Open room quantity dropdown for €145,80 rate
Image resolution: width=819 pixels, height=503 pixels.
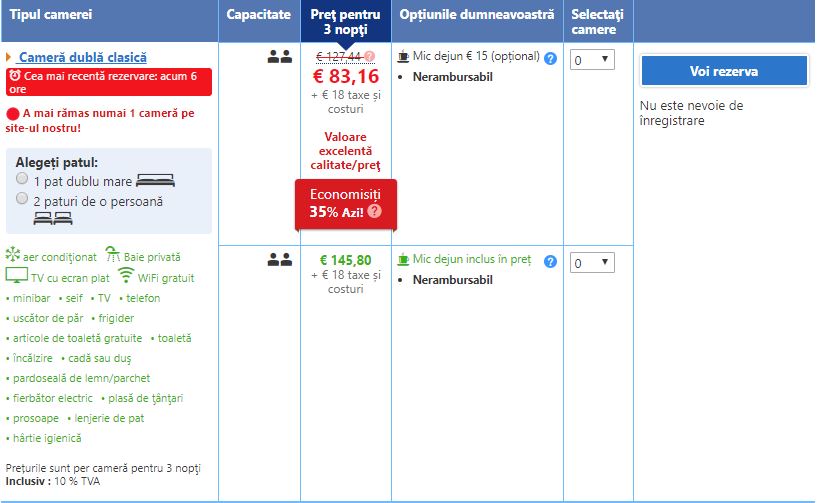[592, 263]
